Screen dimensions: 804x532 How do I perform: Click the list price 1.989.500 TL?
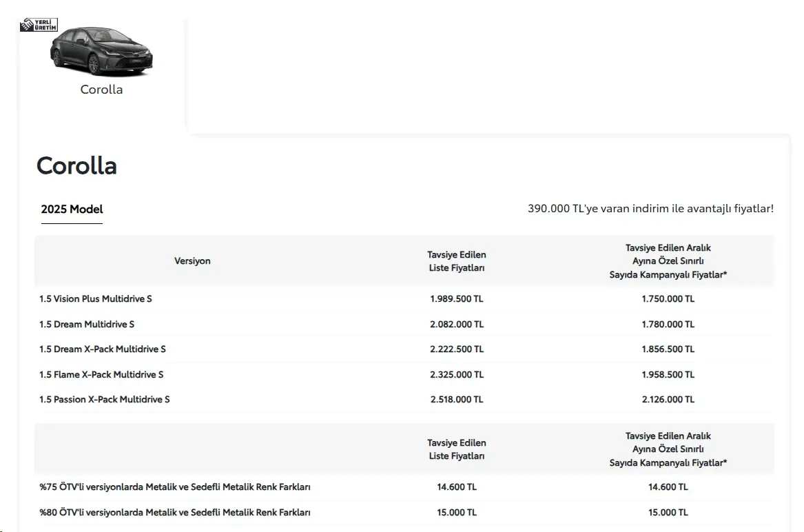click(x=457, y=298)
